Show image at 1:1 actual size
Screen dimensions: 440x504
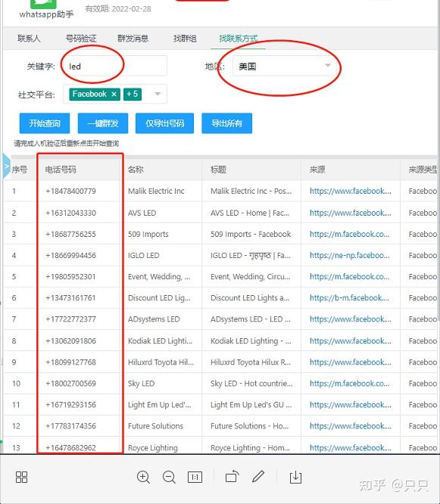(195, 477)
